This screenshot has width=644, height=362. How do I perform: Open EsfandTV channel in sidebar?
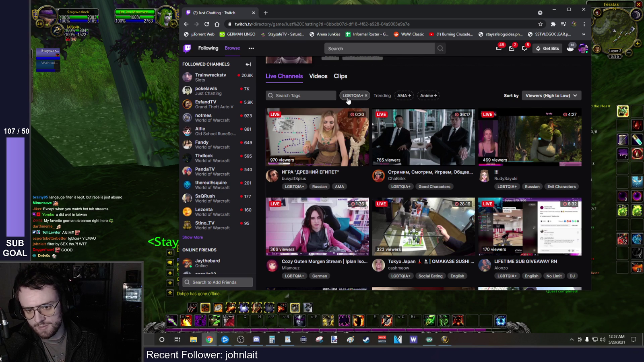[x=217, y=104]
